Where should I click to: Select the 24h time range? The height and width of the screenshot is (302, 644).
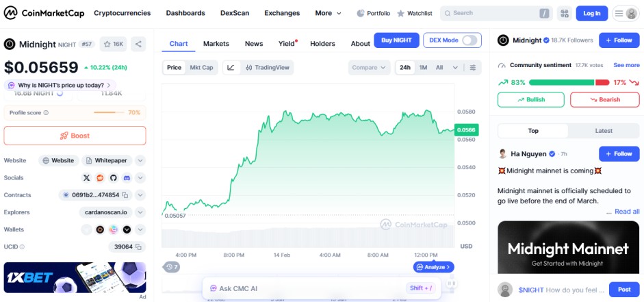[x=405, y=67]
